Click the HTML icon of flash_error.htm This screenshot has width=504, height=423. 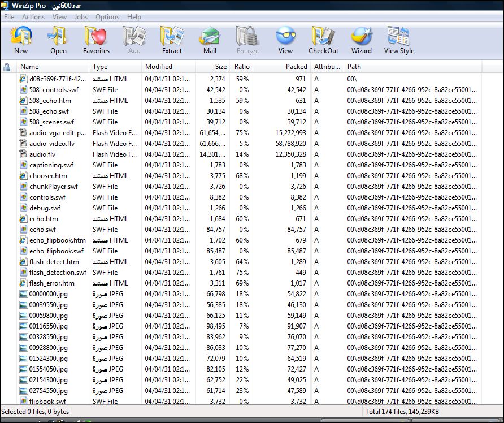(x=23, y=283)
